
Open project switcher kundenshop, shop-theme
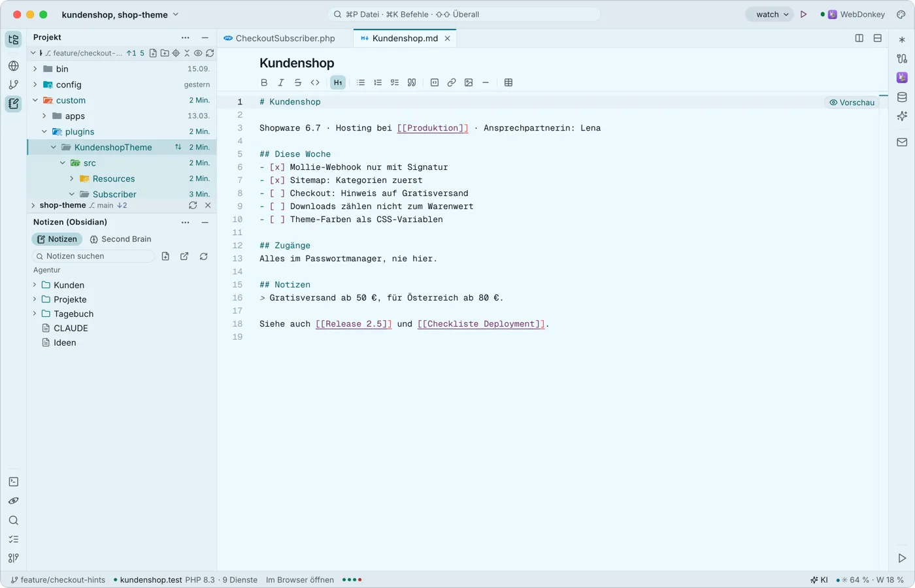click(x=120, y=14)
